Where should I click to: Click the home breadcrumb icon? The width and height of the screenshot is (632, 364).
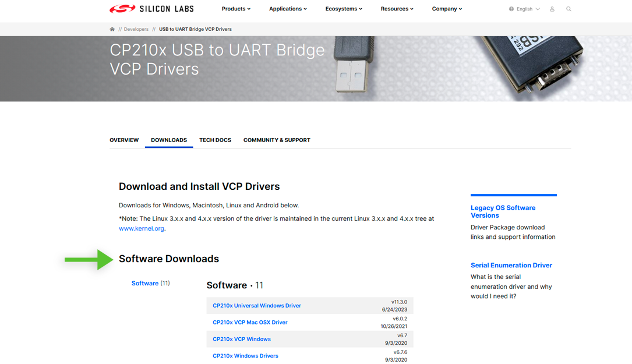(x=112, y=29)
